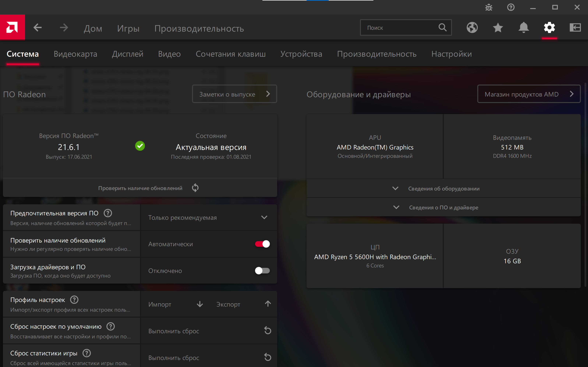Click the bug report icon
The height and width of the screenshot is (367, 588).
489,8
